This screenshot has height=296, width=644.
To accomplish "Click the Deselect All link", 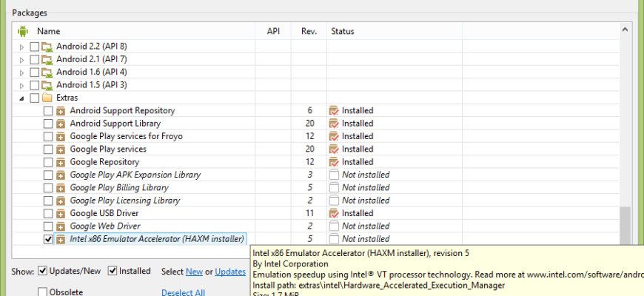I will pyautogui.click(x=183, y=292).
